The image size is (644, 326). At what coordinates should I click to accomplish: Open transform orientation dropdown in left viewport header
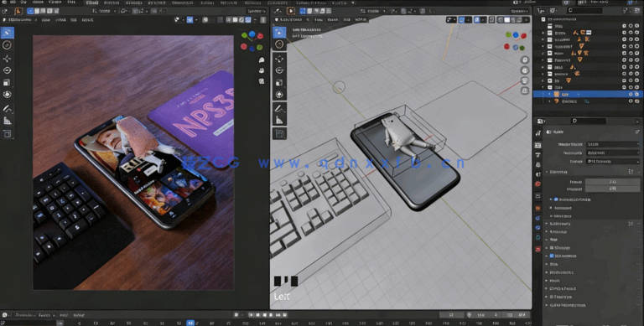pyautogui.click(x=104, y=11)
